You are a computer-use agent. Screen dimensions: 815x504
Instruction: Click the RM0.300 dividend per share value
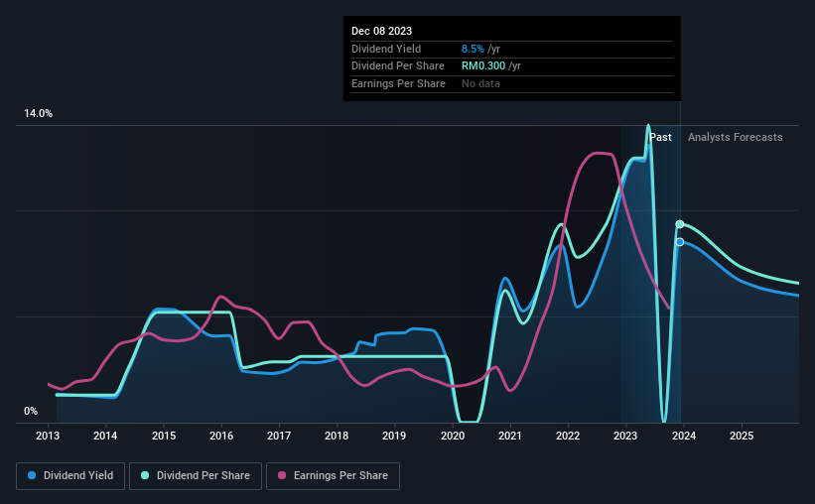coord(483,66)
